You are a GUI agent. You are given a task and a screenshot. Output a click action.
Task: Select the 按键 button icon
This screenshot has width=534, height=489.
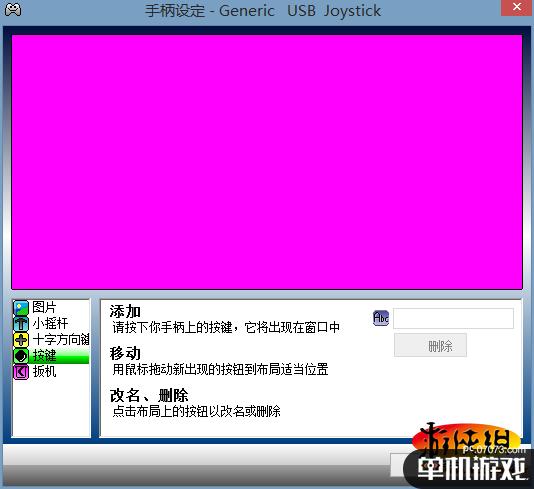coord(21,356)
